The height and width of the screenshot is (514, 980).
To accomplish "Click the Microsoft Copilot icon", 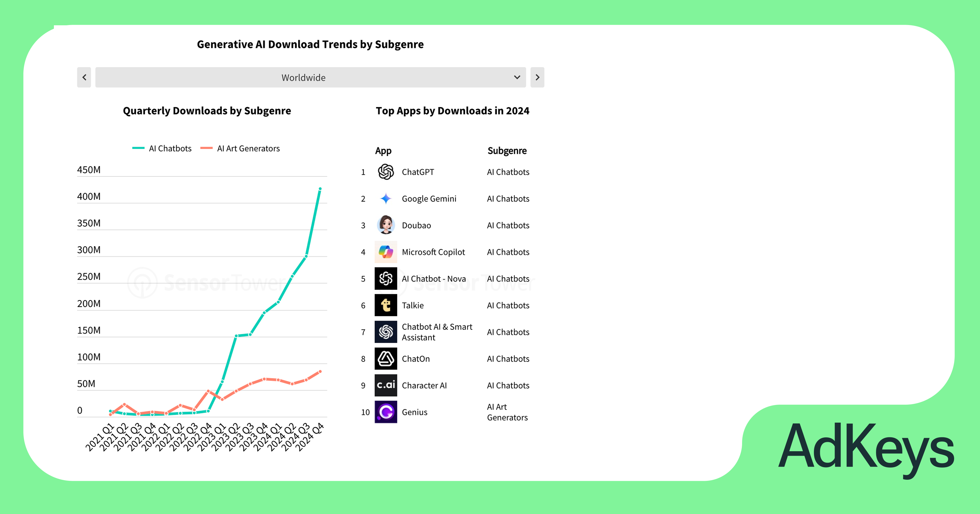I will (386, 252).
